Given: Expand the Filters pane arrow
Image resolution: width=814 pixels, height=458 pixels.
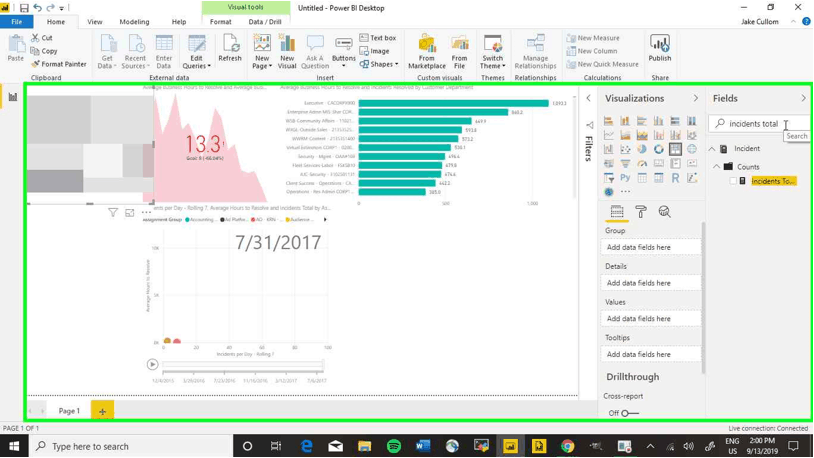Looking at the screenshot, I should click(x=589, y=98).
